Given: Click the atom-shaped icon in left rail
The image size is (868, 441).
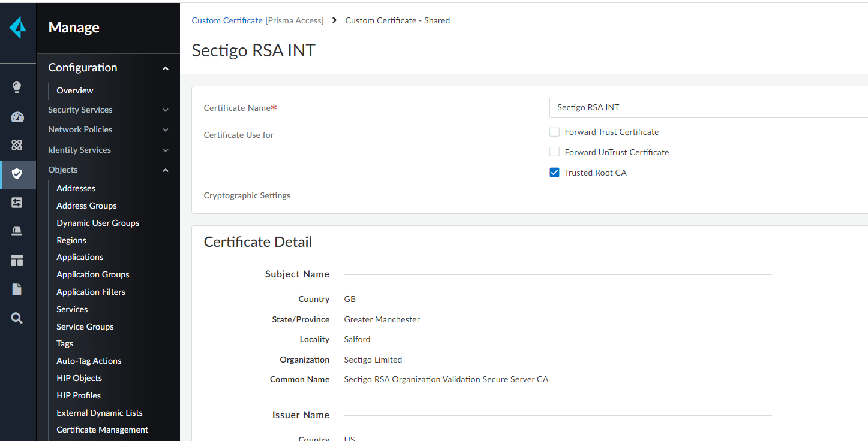Looking at the screenshot, I should tap(17, 145).
